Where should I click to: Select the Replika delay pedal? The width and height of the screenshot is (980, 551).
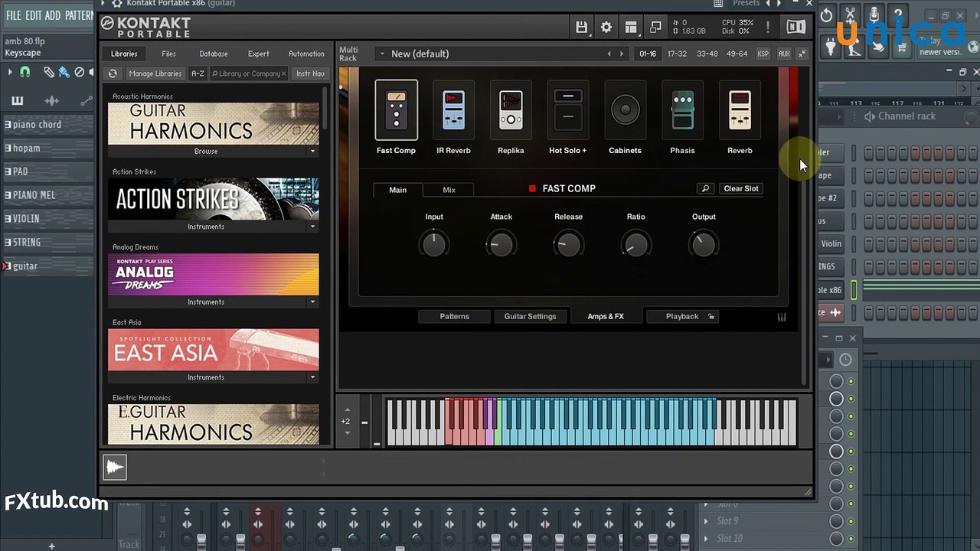tap(511, 110)
